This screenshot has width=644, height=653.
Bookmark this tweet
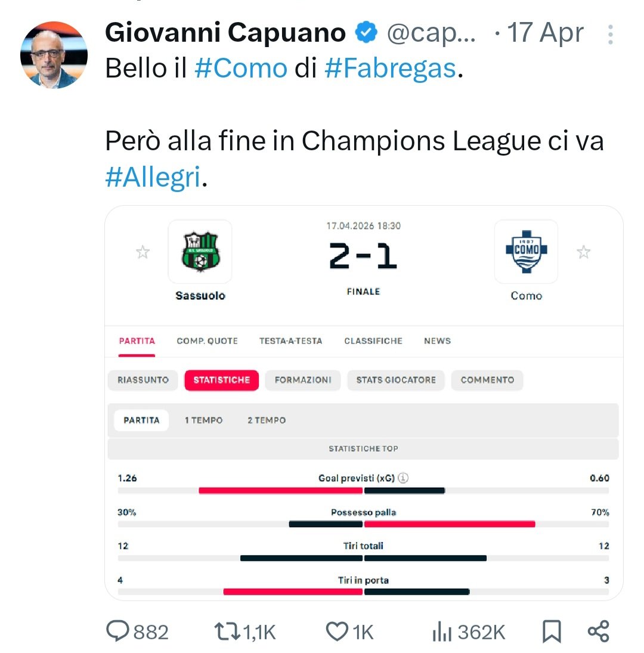click(x=552, y=632)
